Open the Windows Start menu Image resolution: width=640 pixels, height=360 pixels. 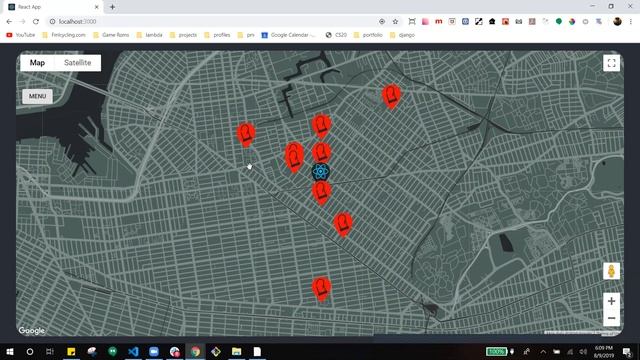coord(10,351)
